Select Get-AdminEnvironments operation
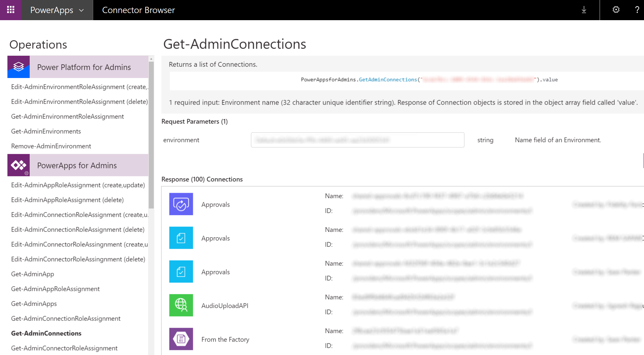This screenshot has width=644, height=355. click(46, 131)
